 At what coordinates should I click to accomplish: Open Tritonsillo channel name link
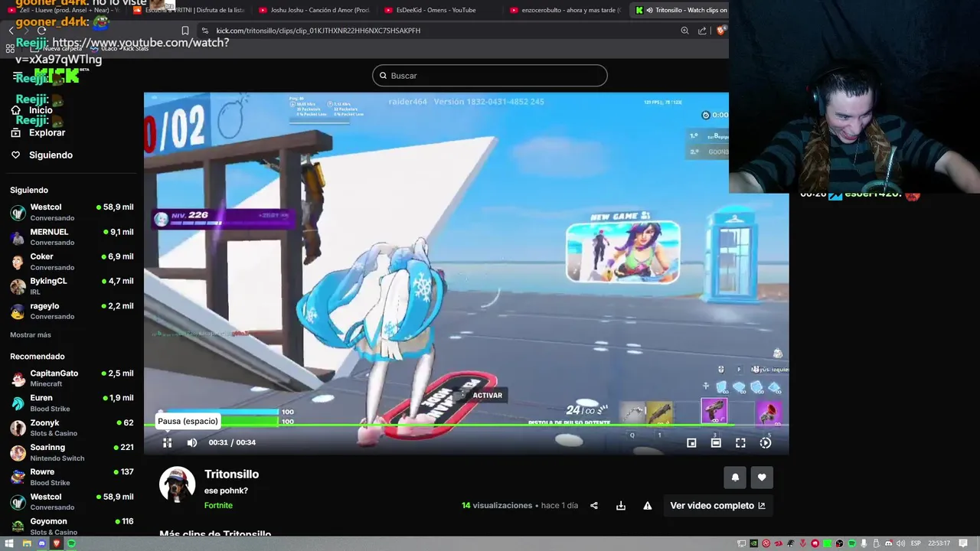click(231, 474)
